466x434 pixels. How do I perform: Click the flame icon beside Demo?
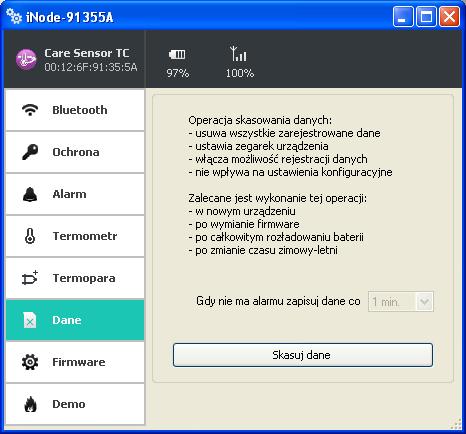coord(30,404)
